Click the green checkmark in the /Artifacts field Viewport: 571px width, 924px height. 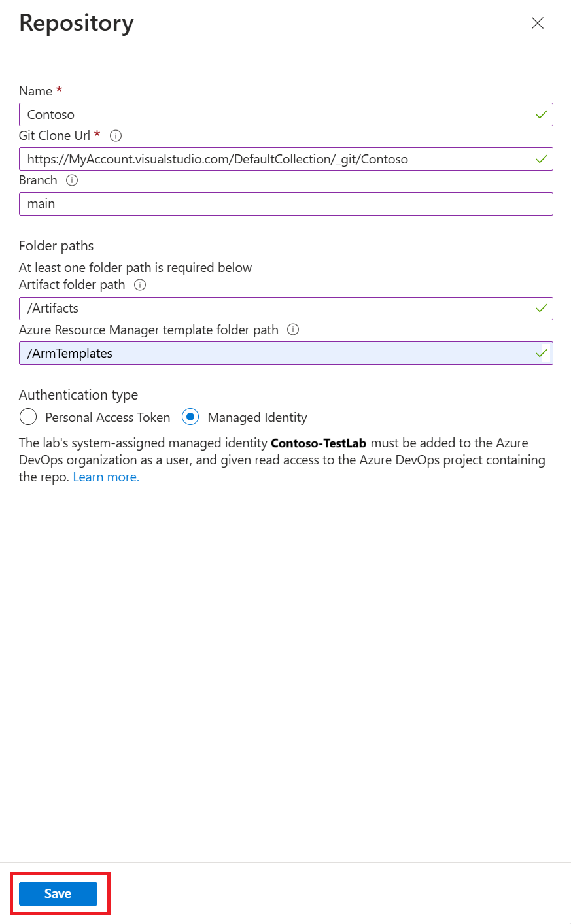[x=542, y=309]
